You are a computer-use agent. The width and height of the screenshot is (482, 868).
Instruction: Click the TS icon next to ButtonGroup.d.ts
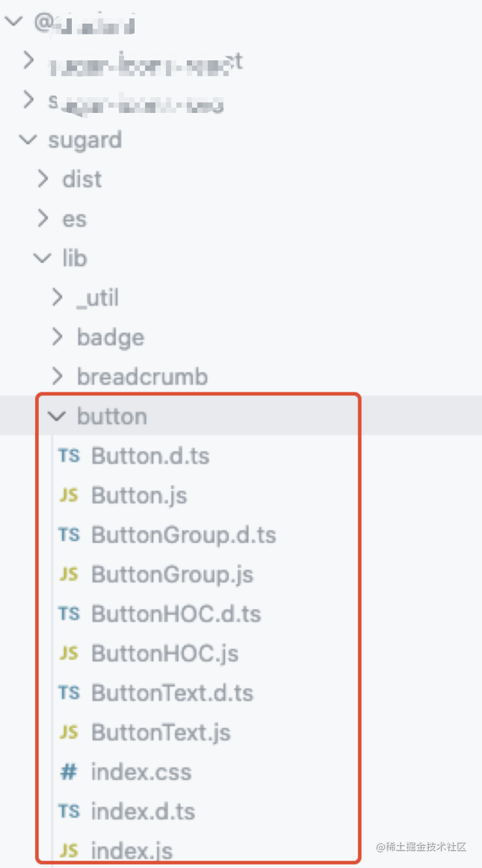click(69, 534)
